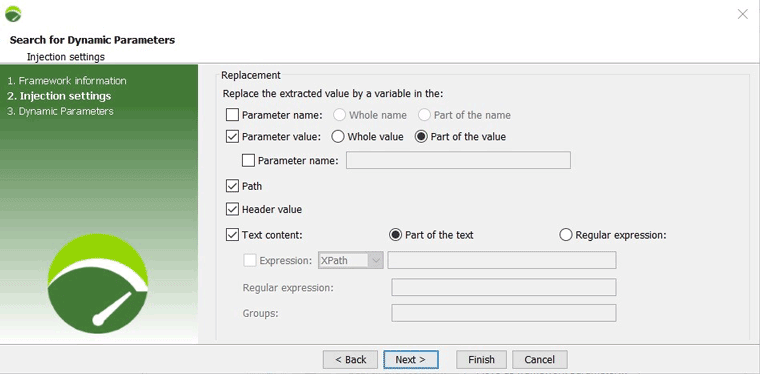This screenshot has height=374, width=760.
Task: Check the Expression checkbox
Action: [x=250, y=260]
